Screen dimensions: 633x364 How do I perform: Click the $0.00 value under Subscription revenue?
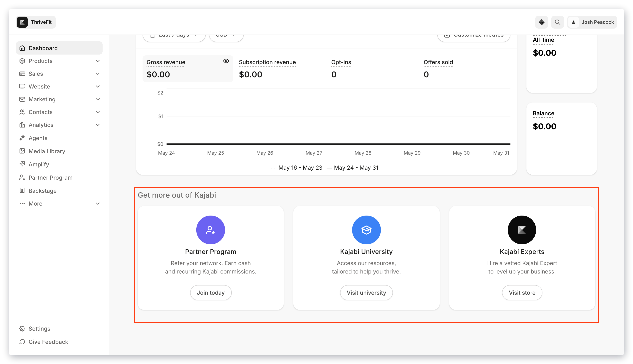251,75
